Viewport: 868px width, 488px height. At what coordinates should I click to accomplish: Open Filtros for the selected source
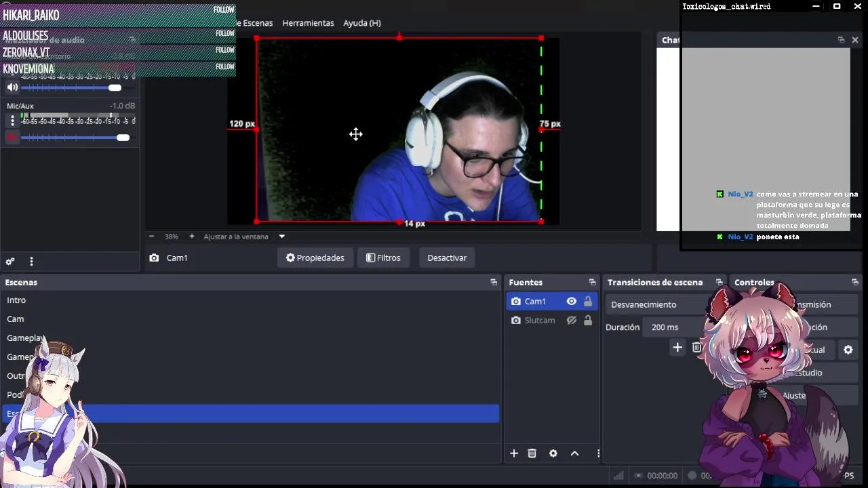coord(383,258)
